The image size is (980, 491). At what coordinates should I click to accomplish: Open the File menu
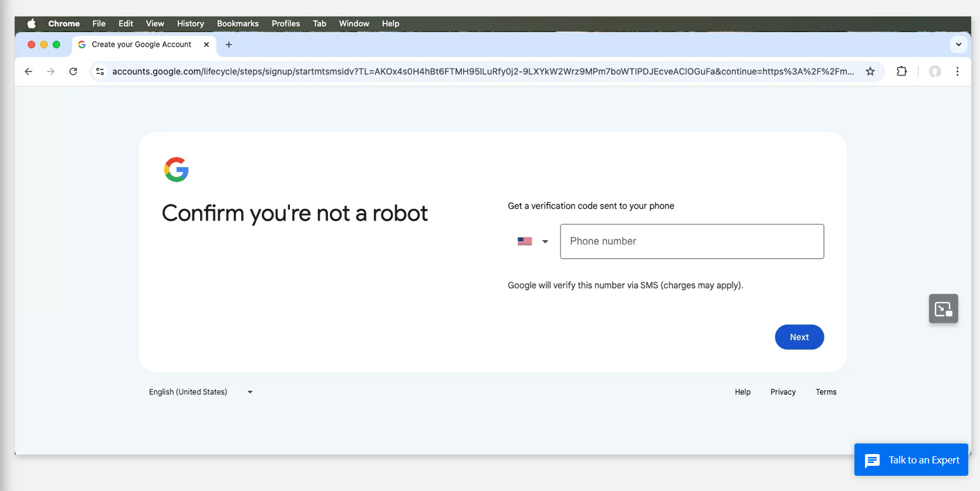[99, 23]
